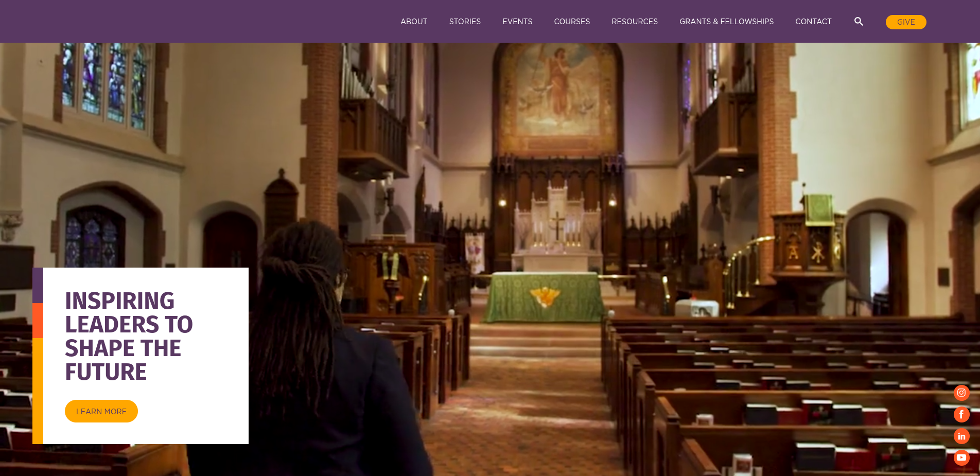
Task: Select ABOUT in the navigation
Action: coord(413,21)
